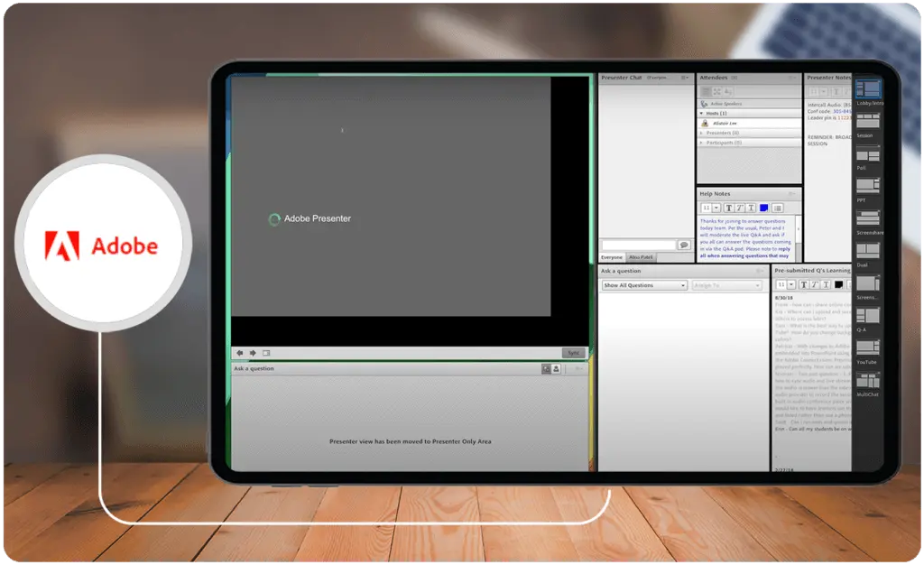Open black text color swatch in Pre-submitted Q's
Viewport: 924px width, 565px height.
click(x=838, y=284)
